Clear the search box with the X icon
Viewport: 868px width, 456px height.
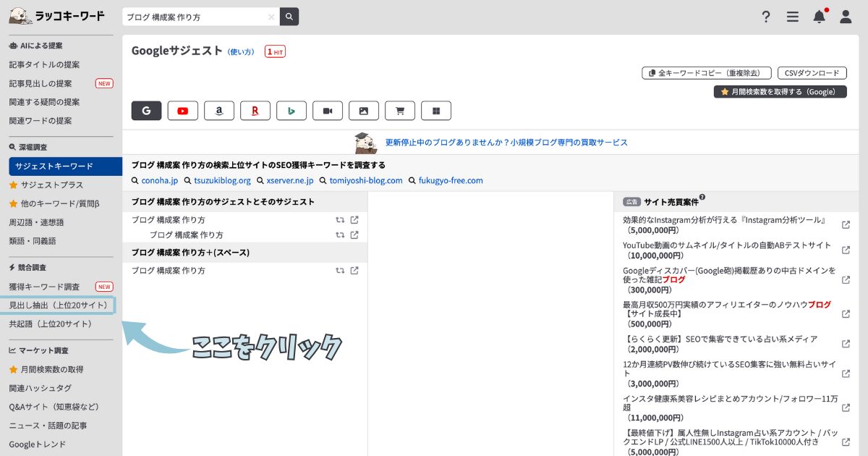[x=271, y=17]
